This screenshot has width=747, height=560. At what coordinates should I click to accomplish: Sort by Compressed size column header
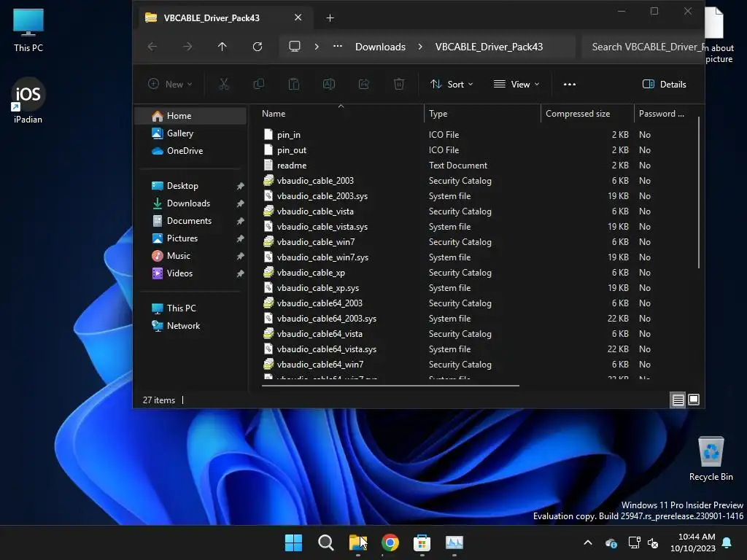[x=587, y=114]
